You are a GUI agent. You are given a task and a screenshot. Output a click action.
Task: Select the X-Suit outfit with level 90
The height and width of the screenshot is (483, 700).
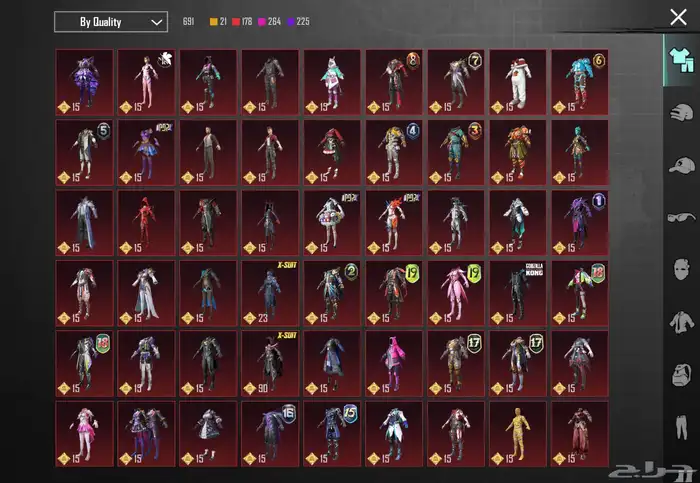[270, 362]
